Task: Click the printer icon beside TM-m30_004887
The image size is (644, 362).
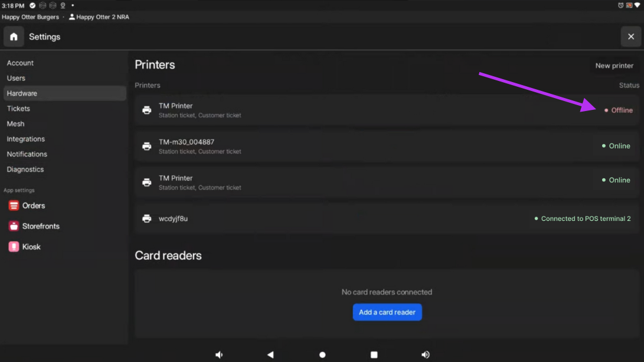Action: click(x=147, y=146)
